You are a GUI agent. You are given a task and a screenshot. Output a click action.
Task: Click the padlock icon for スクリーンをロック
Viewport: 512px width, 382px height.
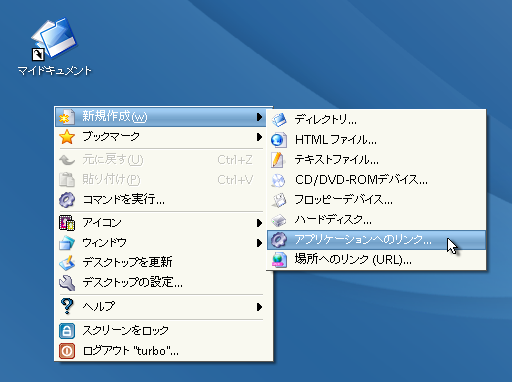tap(67, 331)
